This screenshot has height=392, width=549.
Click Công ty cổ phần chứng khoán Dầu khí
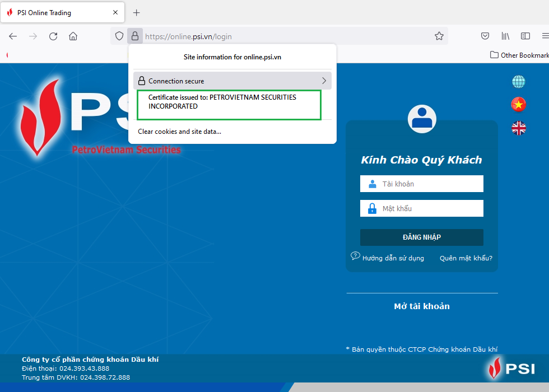tap(90, 360)
